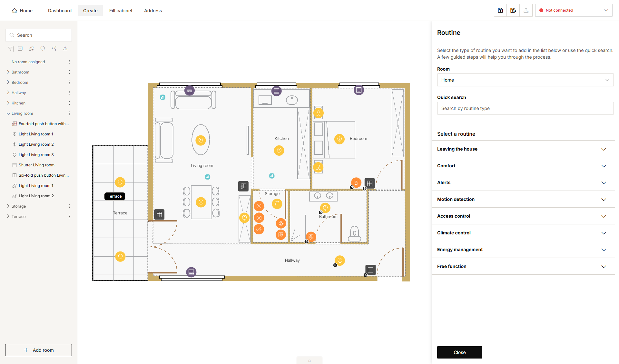Open the Living room options menu
The width and height of the screenshot is (619, 364).
coord(69,113)
